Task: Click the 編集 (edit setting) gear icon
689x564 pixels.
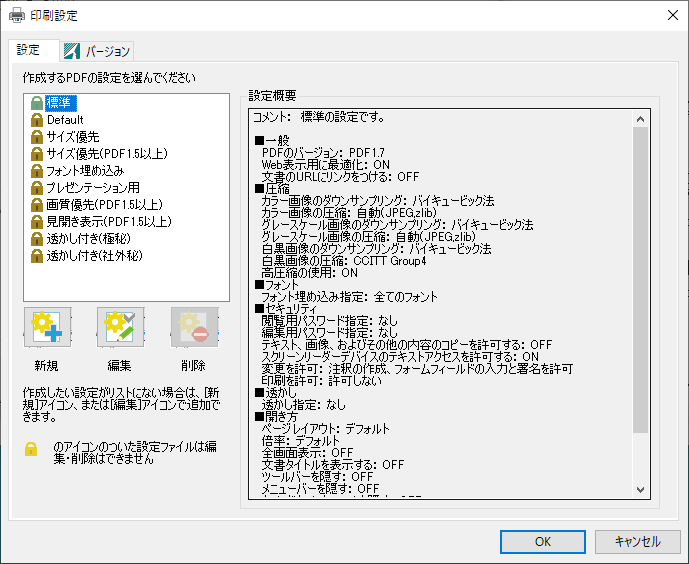Action: click(121, 327)
